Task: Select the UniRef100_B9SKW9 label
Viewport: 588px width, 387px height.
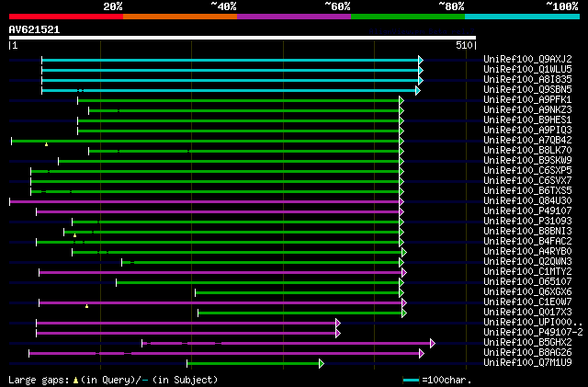Action: click(527, 160)
